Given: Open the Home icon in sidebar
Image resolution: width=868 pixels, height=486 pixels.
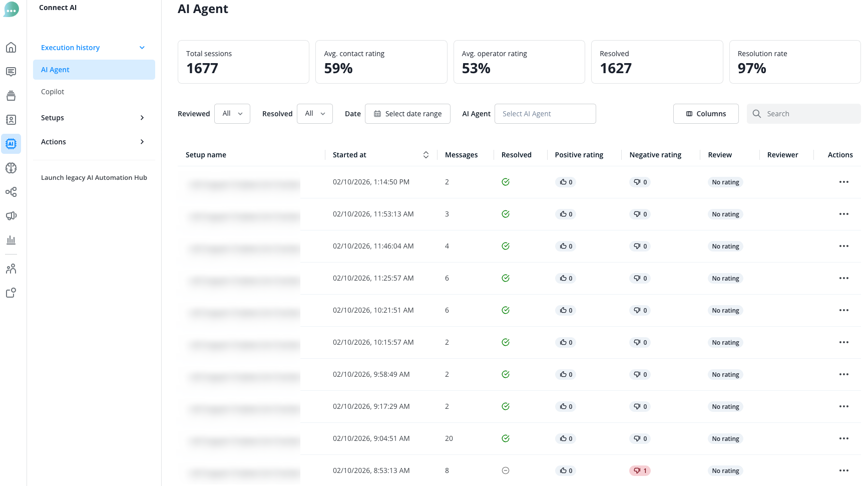Looking at the screenshot, I should pos(11,48).
